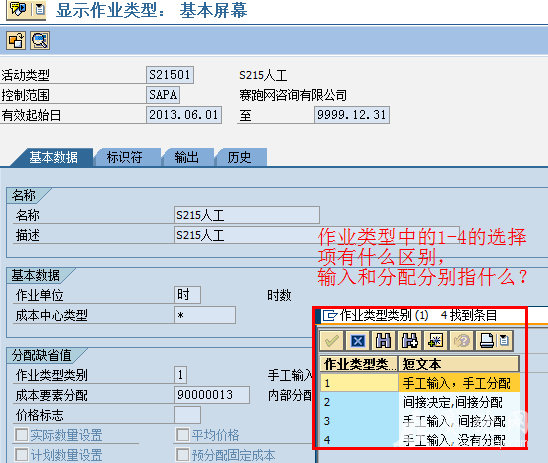This screenshot has width=548, height=463.
Task: Click the add-to-personal-list star icon
Action: pyautogui.click(x=435, y=340)
